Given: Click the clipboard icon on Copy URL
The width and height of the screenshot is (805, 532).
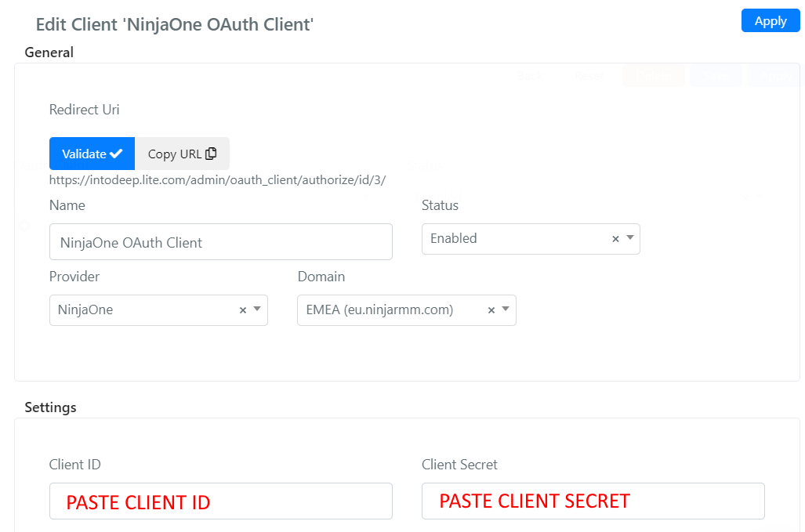Looking at the screenshot, I should [211, 154].
